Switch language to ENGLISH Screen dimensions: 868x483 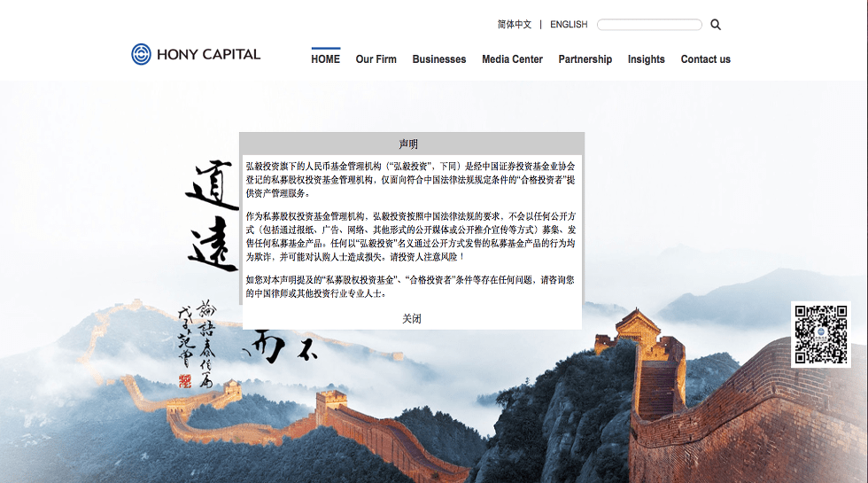(569, 25)
